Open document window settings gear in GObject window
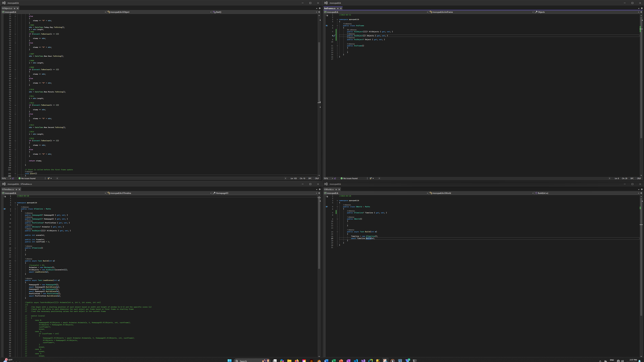Screen dimensions: 644x362 click(x=320, y=8)
